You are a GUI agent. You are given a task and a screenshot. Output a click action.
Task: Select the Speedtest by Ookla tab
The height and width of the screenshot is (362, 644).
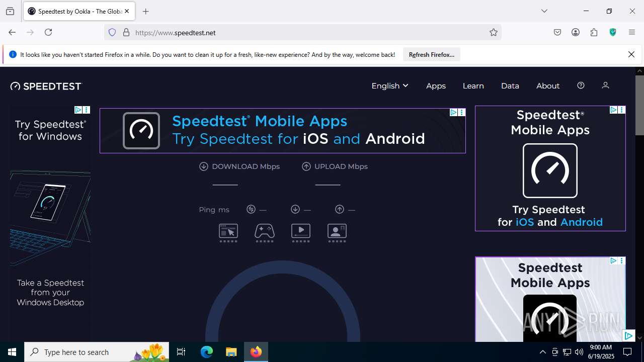point(79,11)
